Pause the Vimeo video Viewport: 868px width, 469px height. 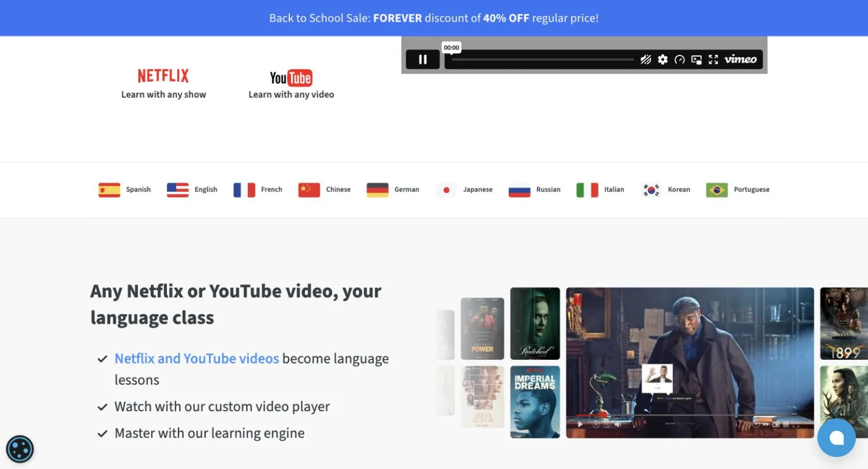(423, 59)
